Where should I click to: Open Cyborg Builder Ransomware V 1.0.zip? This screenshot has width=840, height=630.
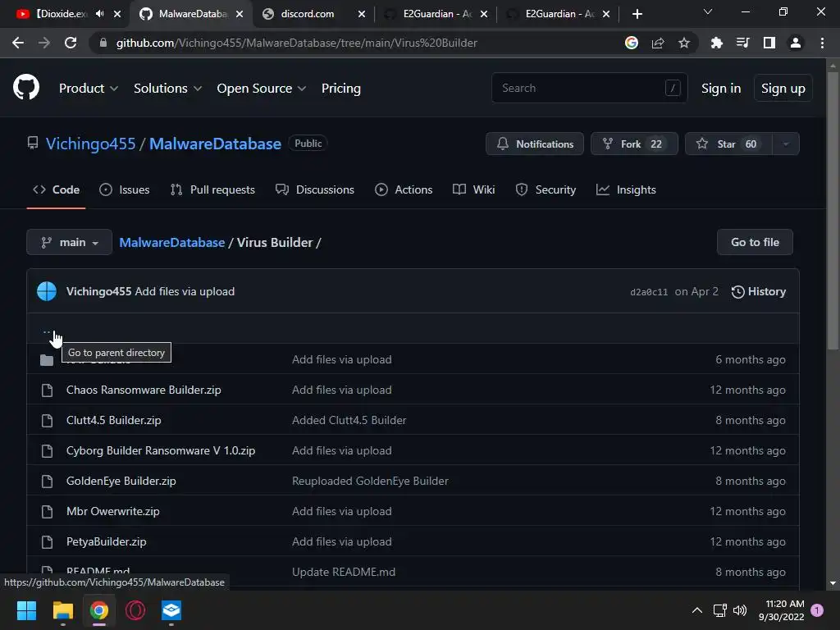point(161,450)
